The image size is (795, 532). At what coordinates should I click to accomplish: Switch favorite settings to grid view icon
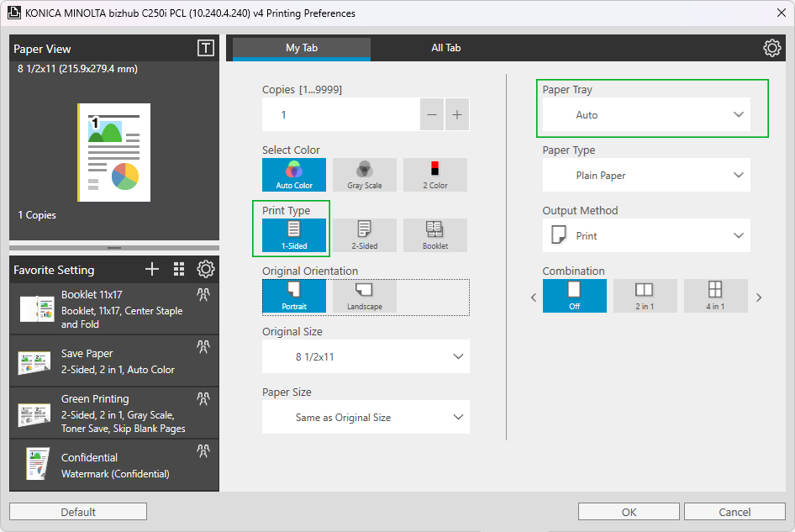(x=178, y=269)
